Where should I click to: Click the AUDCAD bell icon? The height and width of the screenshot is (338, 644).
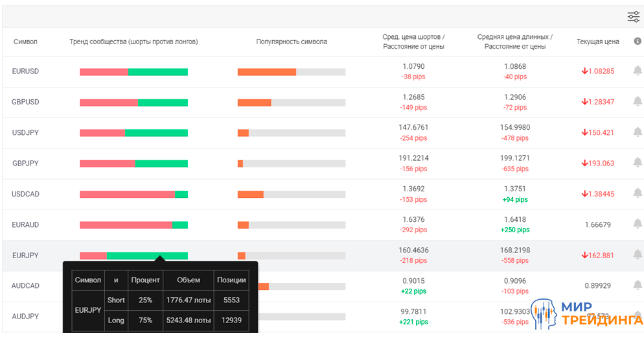[638, 285]
